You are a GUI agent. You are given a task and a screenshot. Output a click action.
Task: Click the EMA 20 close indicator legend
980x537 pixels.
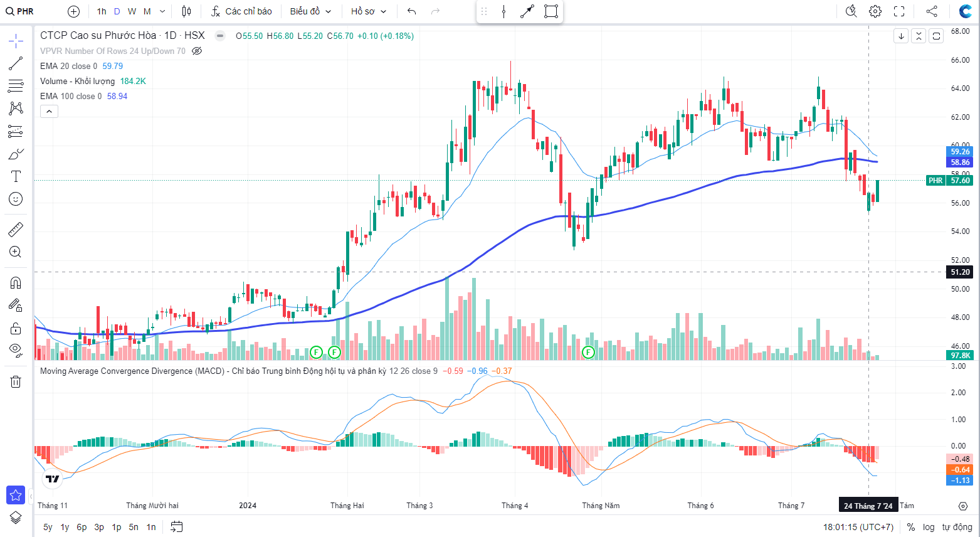coord(68,66)
